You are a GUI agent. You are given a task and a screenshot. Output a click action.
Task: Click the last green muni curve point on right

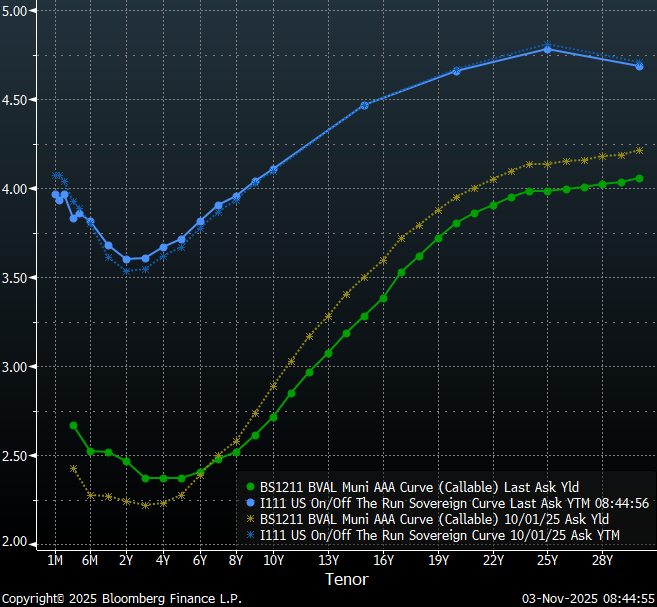coord(639,178)
